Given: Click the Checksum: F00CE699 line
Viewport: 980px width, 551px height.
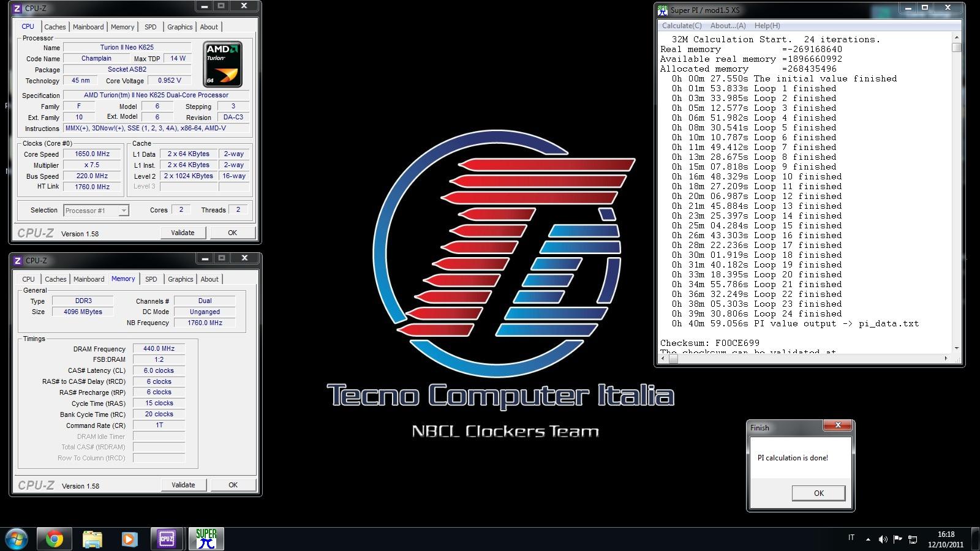Looking at the screenshot, I should tap(710, 343).
